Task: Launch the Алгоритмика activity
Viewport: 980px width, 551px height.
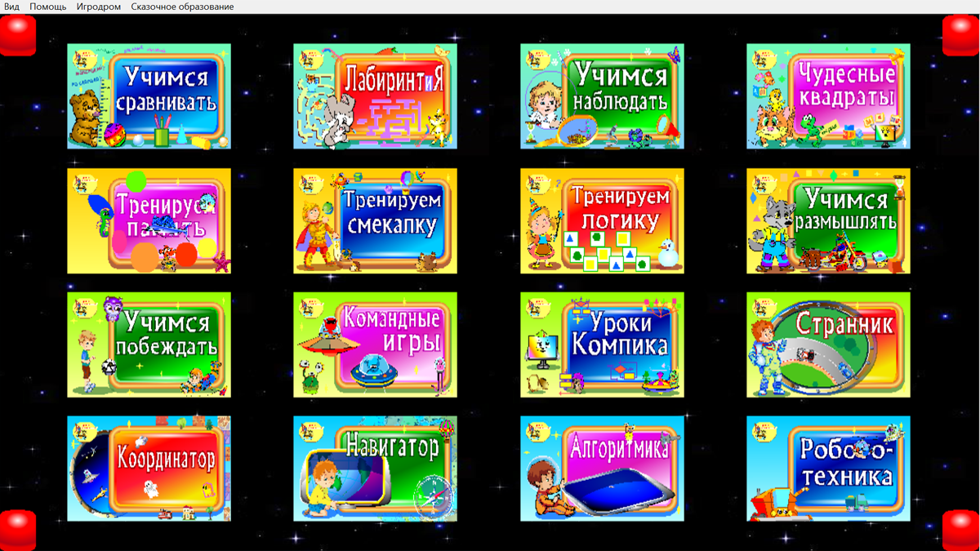Action: pyautogui.click(x=601, y=468)
